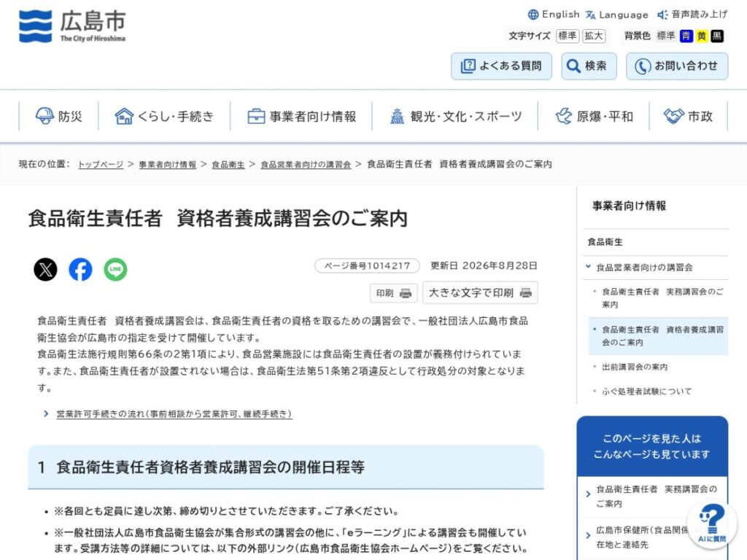
Task: Click page title 食品衛生責任者 資格者養成講習会のご案内
Action: pyautogui.click(x=217, y=219)
